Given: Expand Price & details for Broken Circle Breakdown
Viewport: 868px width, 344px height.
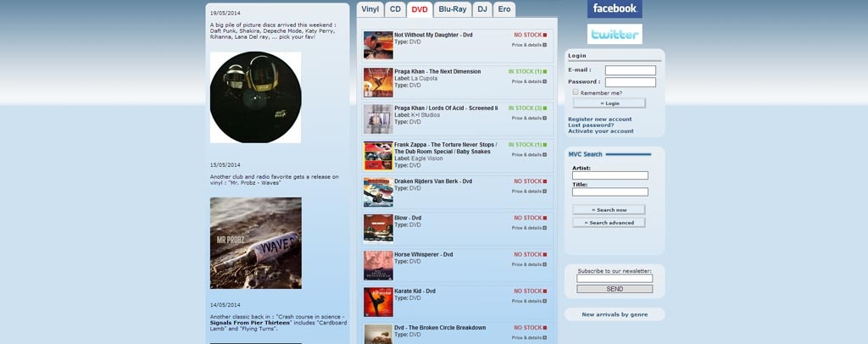Looking at the screenshot, I should click(529, 337).
